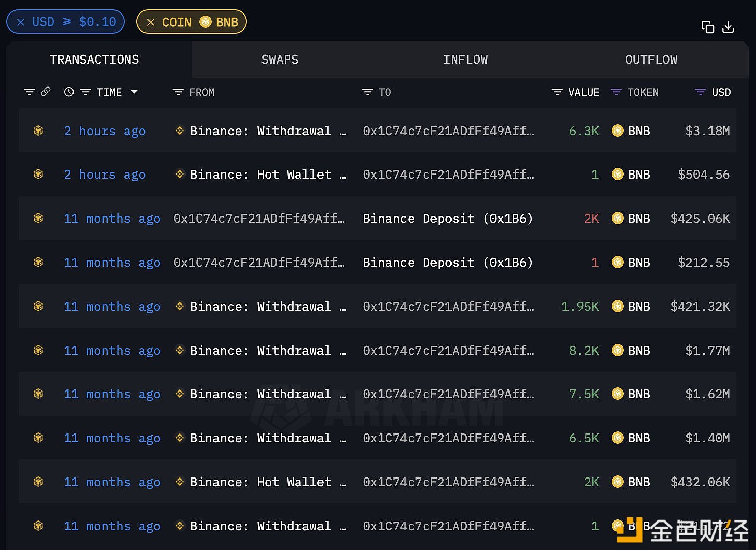Open the USD column filter
The image size is (756, 550).
pos(701,92)
